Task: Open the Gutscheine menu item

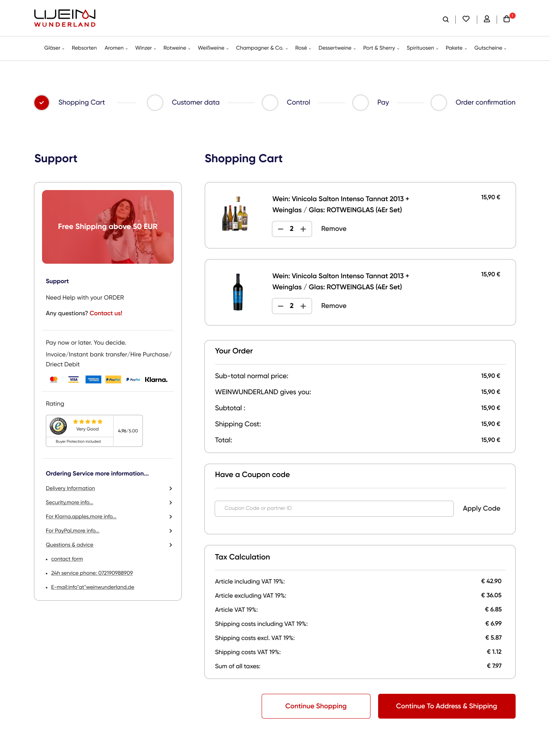Action: tap(490, 48)
